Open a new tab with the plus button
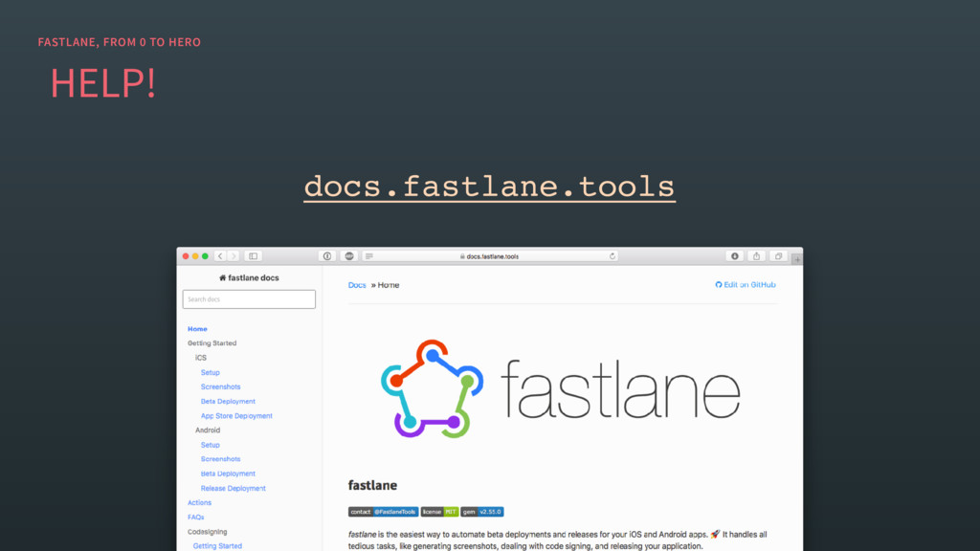Image resolution: width=980 pixels, height=551 pixels. pos(797,258)
